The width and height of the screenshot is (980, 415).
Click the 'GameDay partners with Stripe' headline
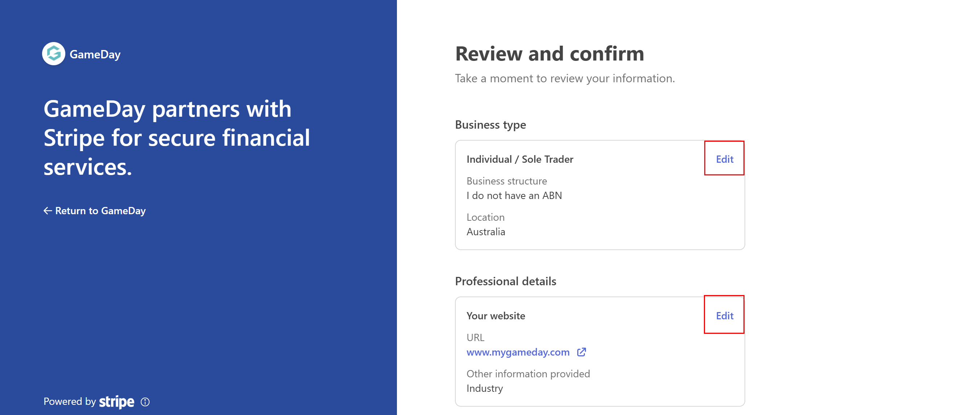coord(177,138)
